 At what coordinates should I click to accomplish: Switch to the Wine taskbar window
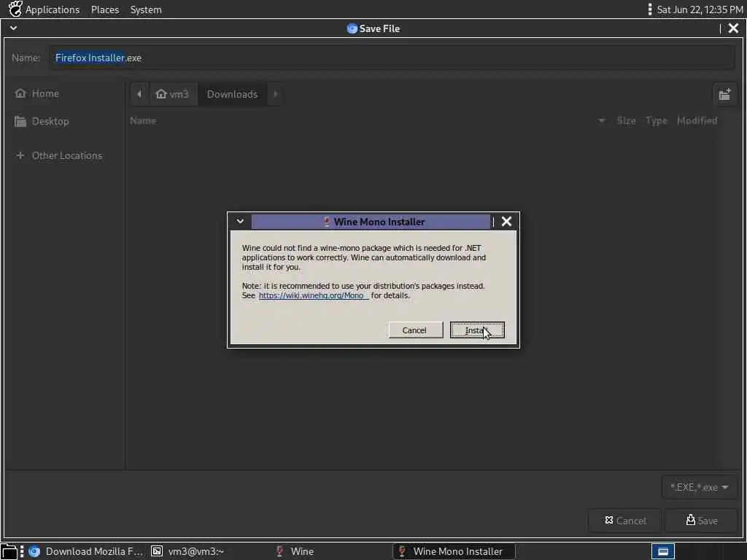click(x=295, y=551)
